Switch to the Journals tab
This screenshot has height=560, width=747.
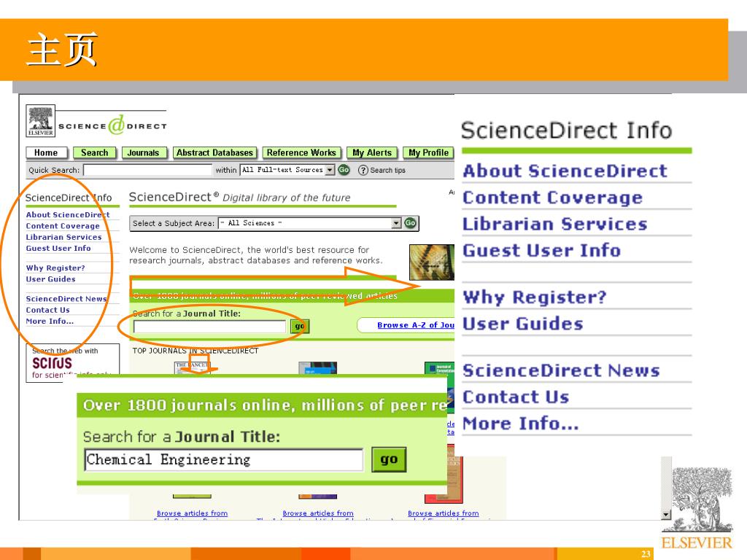tap(144, 153)
